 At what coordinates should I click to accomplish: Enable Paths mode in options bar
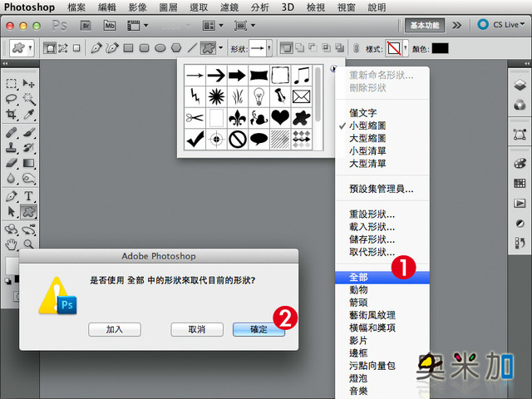pyautogui.click(x=63, y=48)
